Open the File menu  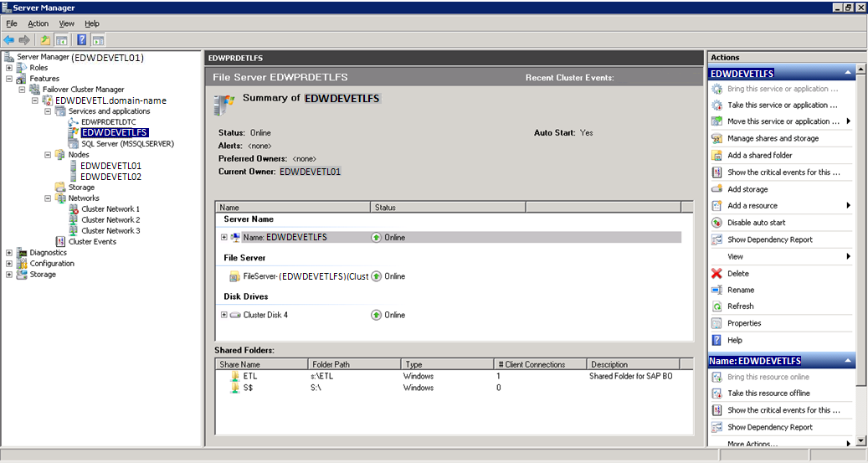pos(12,23)
